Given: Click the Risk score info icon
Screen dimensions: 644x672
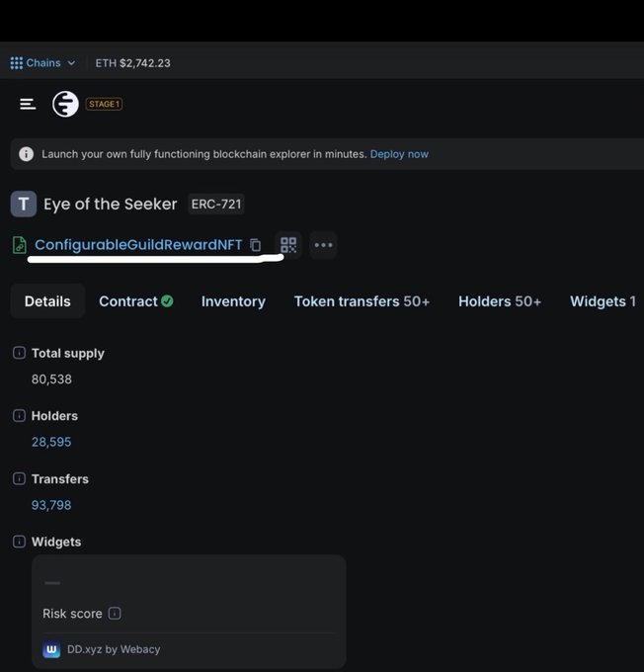Looking at the screenshot, I should [115, 614].
